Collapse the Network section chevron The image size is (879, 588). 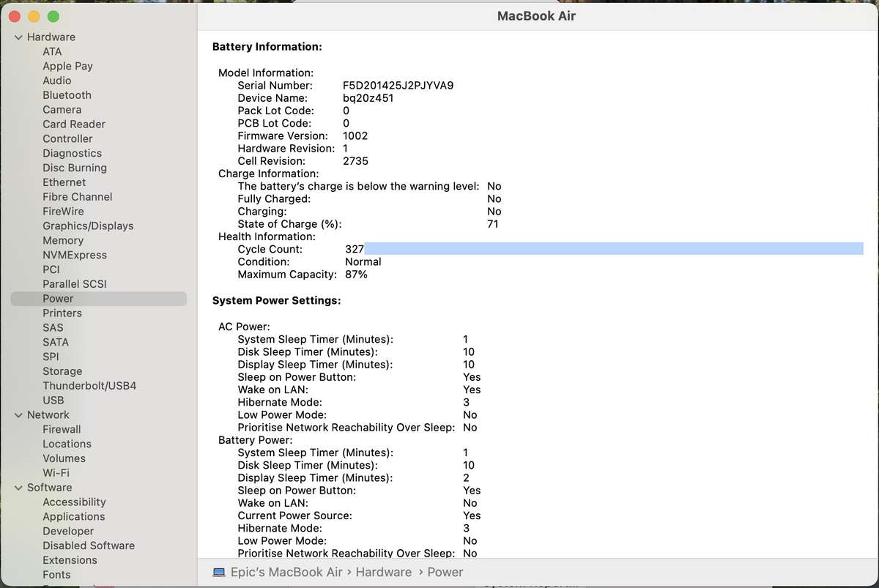point(18,415)
